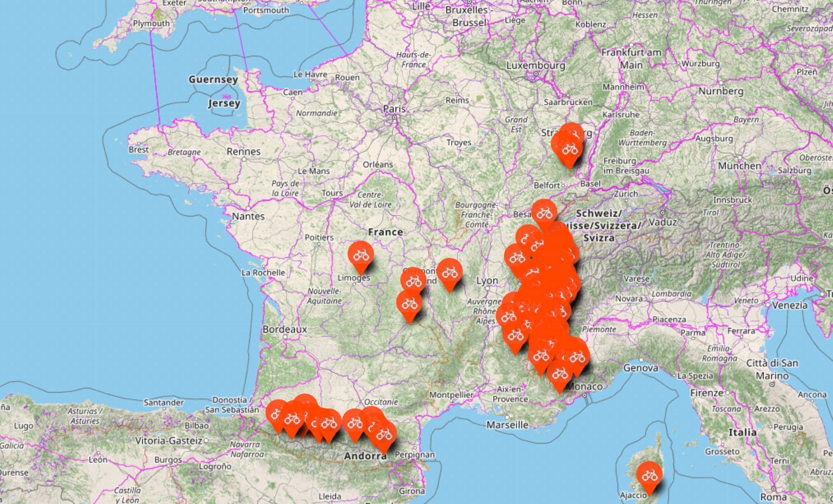Click the Vitoria-Gasteiz label
The height and width of the screenshot is (504, 833).
(169, 441)
